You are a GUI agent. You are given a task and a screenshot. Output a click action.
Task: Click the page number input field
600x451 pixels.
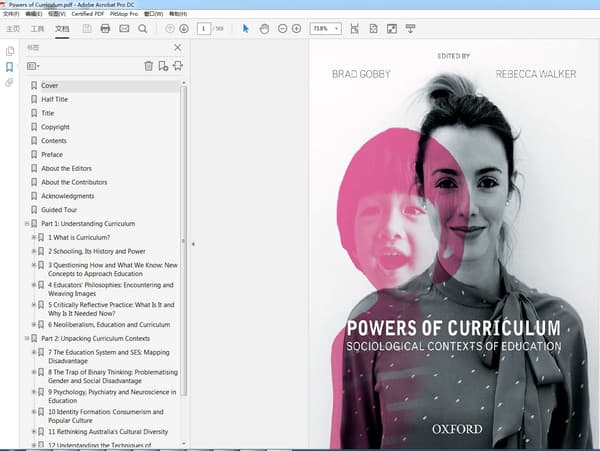point(204,29)
